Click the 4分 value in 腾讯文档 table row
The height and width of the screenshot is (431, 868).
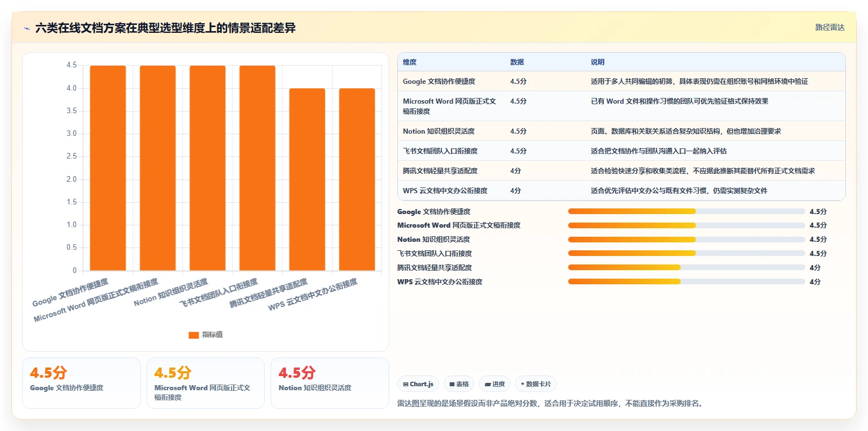click(515, 171)
